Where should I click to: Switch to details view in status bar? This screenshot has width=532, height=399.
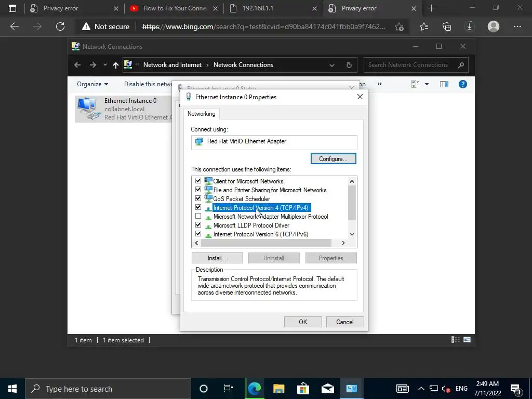(x=455, y=340)
